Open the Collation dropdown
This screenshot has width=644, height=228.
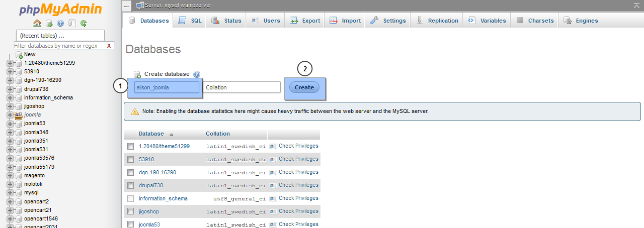click(x=242, y=87)
